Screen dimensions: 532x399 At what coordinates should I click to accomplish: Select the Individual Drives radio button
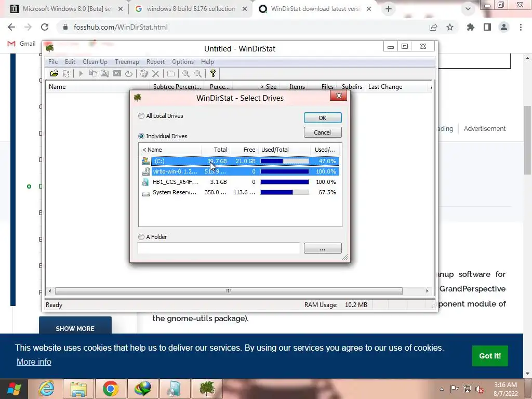pos(141,136)
